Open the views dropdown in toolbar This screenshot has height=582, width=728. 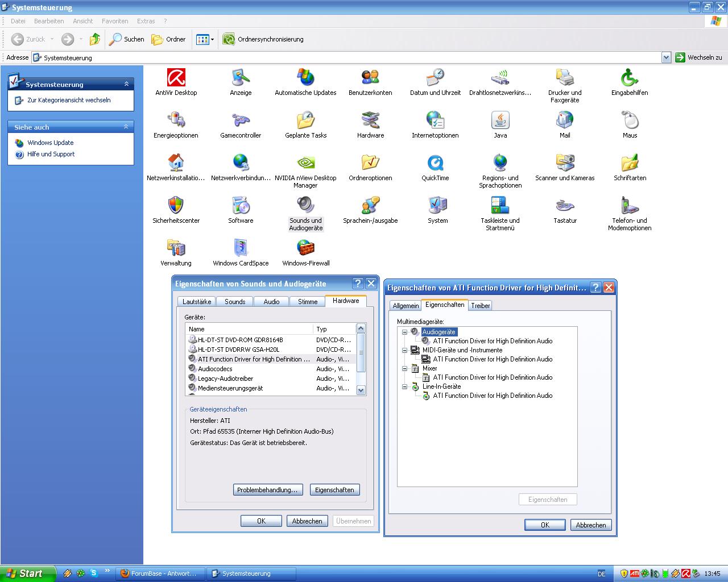pyautogui.click(x=212, y=39)
